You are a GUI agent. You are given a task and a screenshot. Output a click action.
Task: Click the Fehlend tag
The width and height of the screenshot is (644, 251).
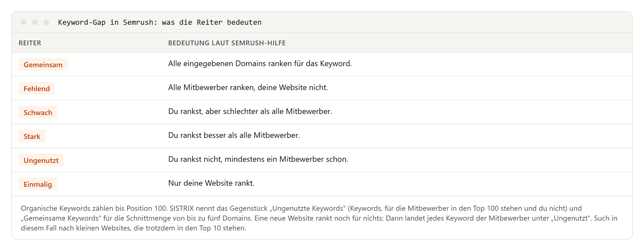(x=37, y=88)
